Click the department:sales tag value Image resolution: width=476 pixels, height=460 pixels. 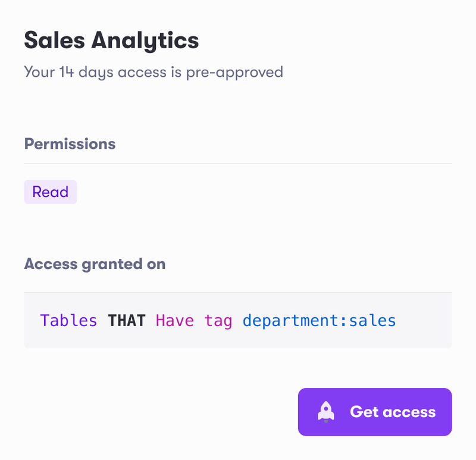pyautogui.click(x=319, y=320)
